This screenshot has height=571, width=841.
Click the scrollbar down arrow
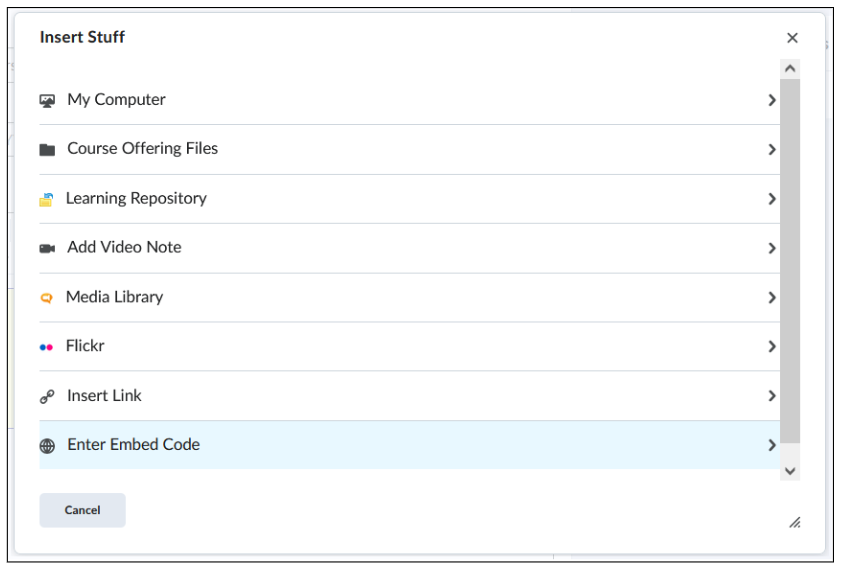[790, 471]
